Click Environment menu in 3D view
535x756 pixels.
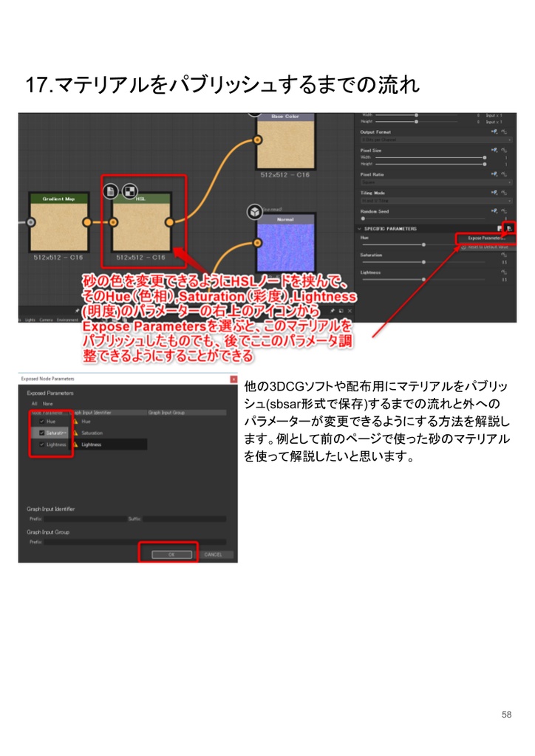[x=67, y=320]
